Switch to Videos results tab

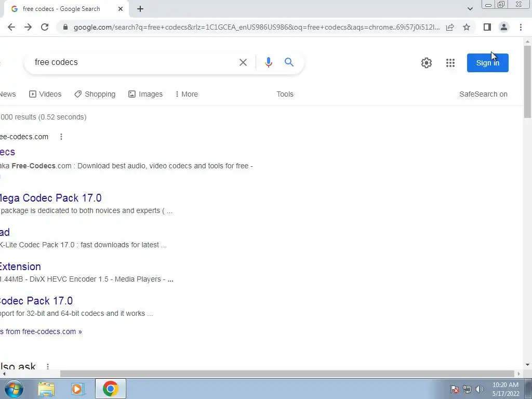tap(45, 94)
